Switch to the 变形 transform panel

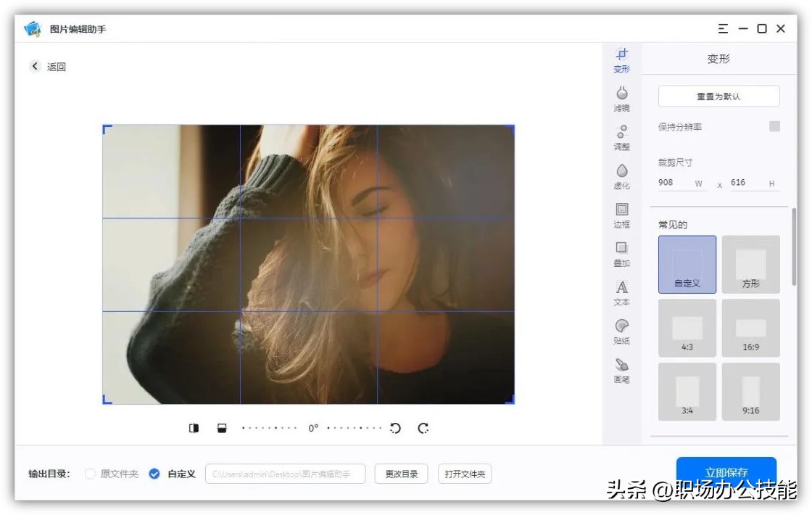click(621, 59)
